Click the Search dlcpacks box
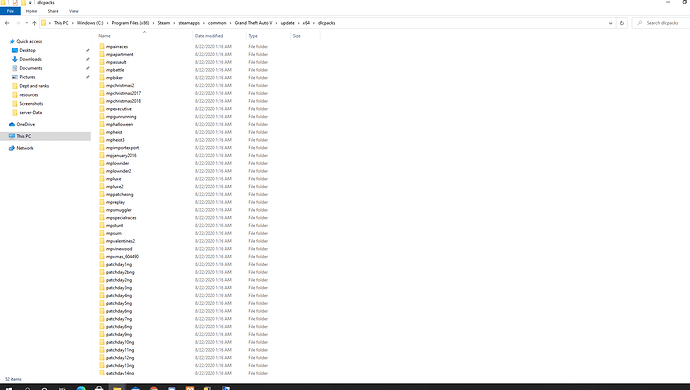The height and width of the screenshot is (390, 690). (662, 23)
